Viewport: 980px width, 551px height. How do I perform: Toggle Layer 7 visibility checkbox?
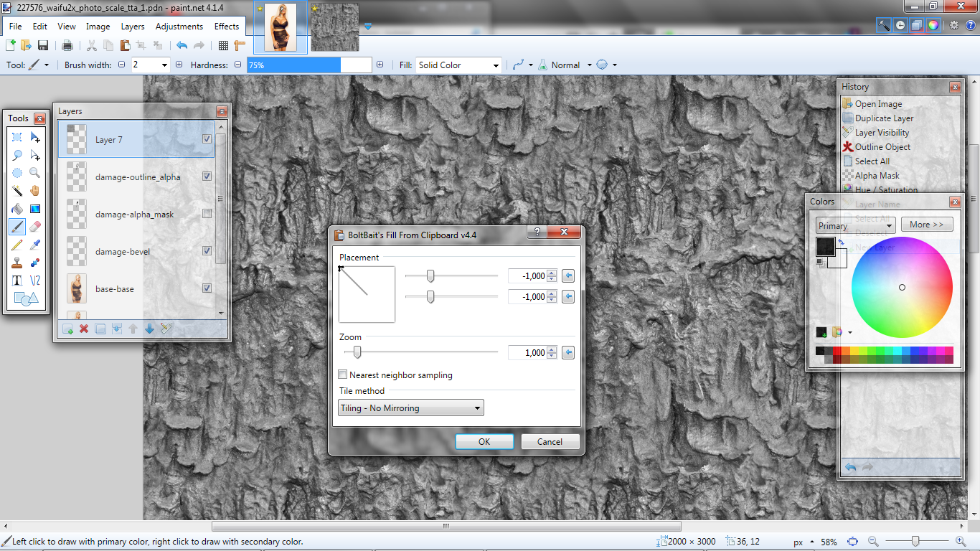[207, 139]
